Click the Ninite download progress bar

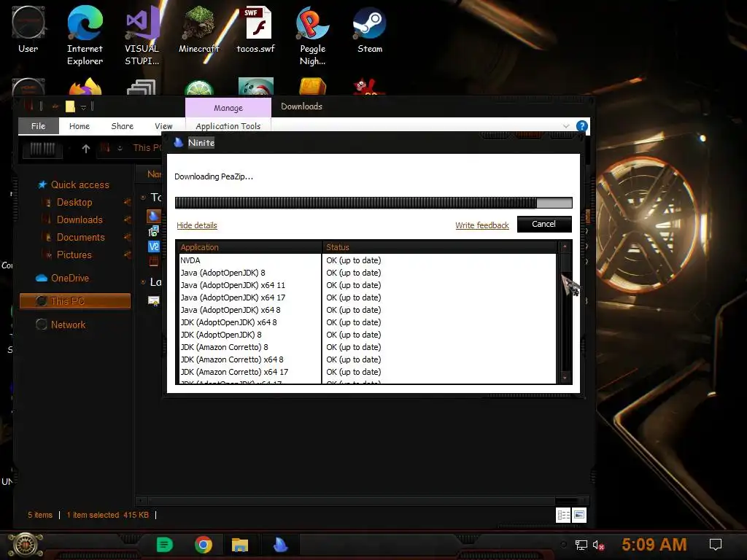373,203
